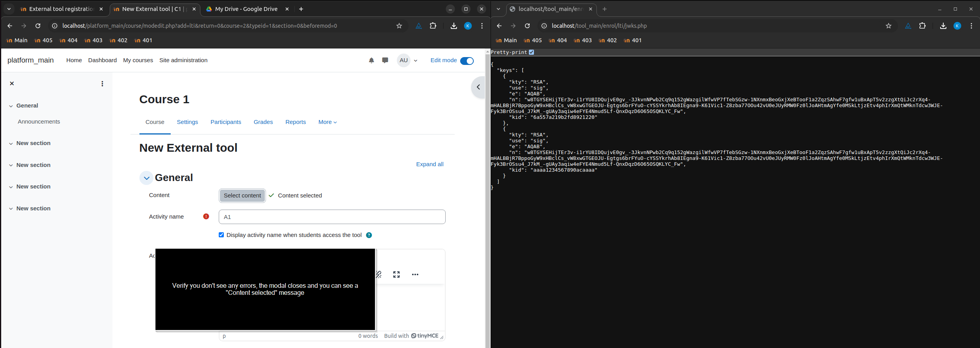Close the course index with X

point(12,83)
